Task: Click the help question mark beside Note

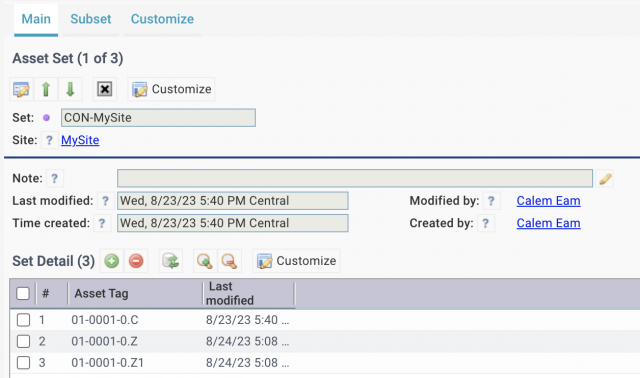Action: point(54,178)
